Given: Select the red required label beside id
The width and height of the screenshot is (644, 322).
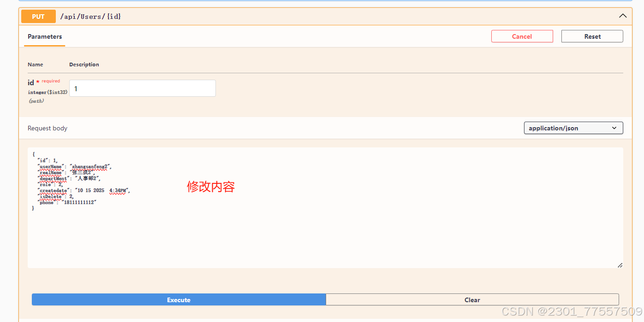Looking at the screenshot, I should 51,81.
